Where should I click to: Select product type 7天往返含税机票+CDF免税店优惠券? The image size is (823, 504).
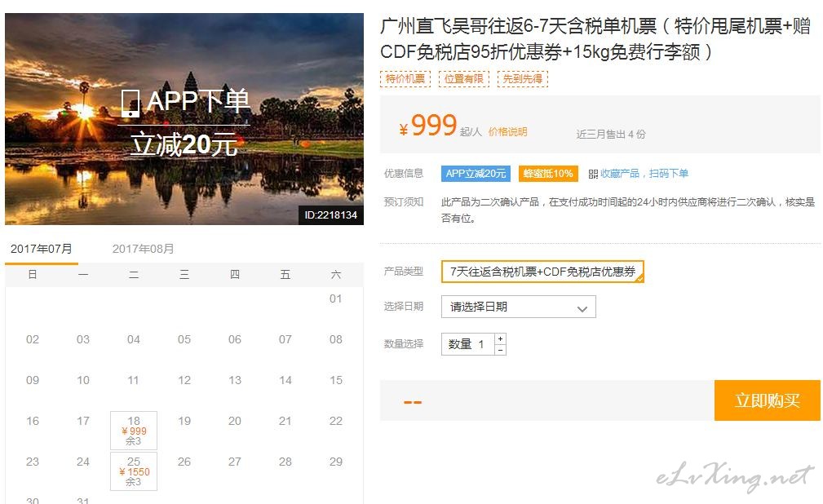coord(542,272)
